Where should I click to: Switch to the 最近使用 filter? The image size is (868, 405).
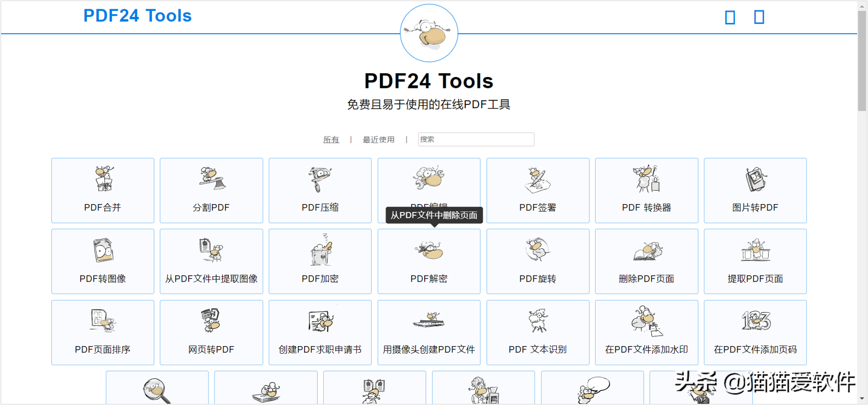[x=378, y=140]
